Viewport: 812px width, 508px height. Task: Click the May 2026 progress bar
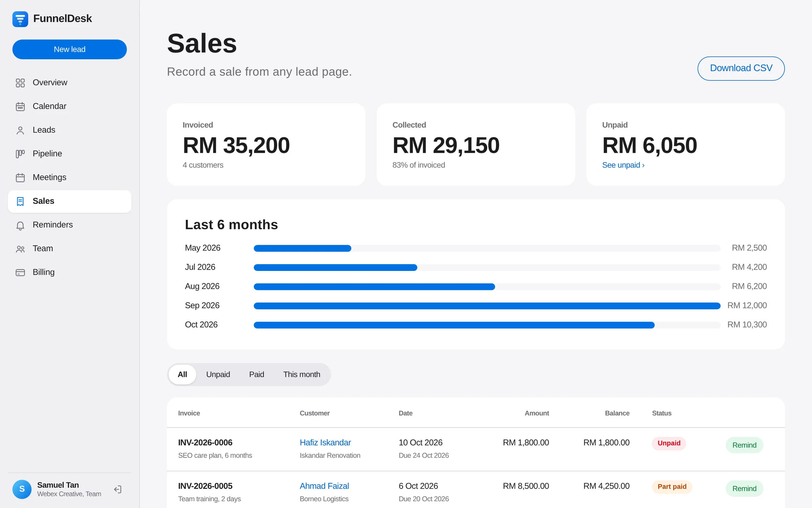click(487, 248)
